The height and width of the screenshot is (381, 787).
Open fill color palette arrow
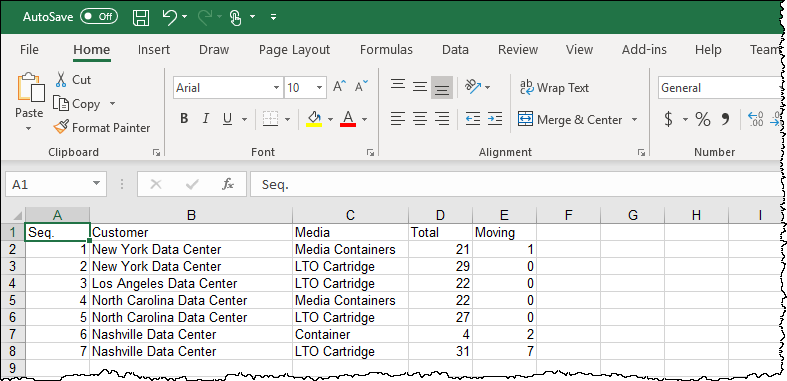330,119
